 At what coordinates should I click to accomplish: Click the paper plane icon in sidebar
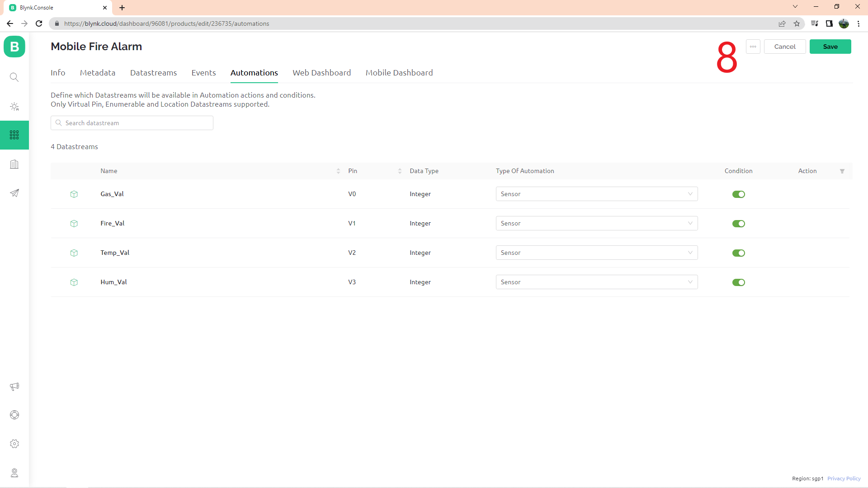pyautogui.click(x=14, y=193)
